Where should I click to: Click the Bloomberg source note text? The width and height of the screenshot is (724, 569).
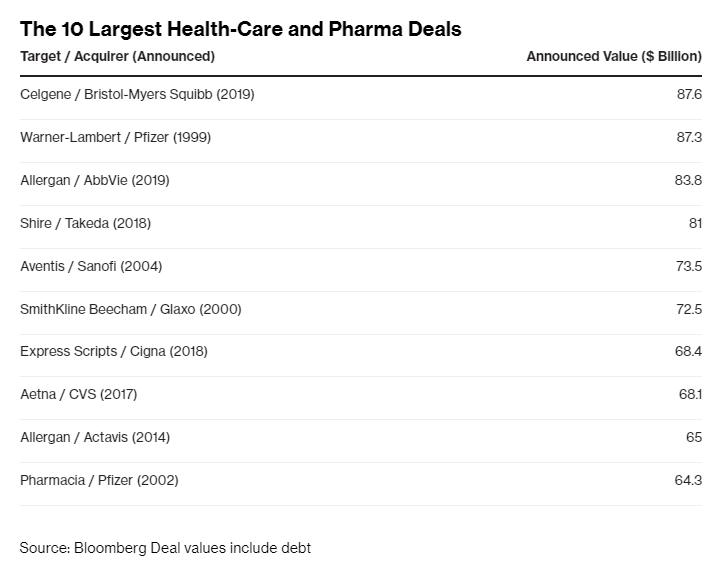point(165,548)
